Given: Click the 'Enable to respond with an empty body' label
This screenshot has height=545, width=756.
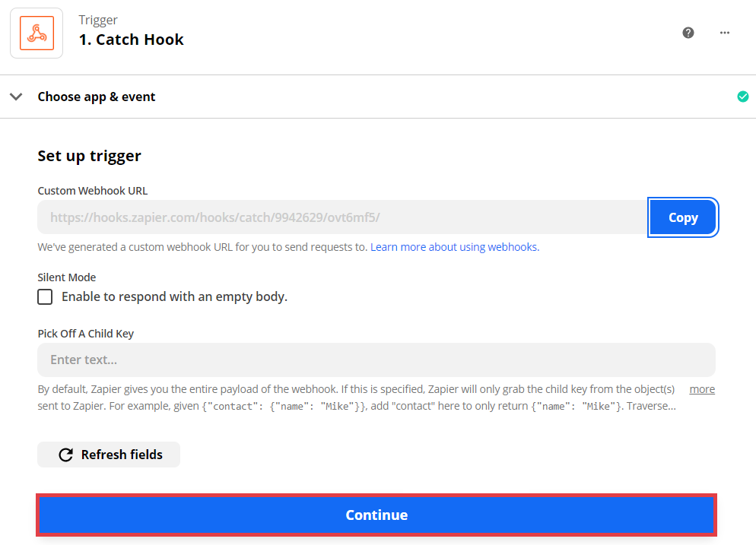Looking at the screenshot, I should [174, 296].
